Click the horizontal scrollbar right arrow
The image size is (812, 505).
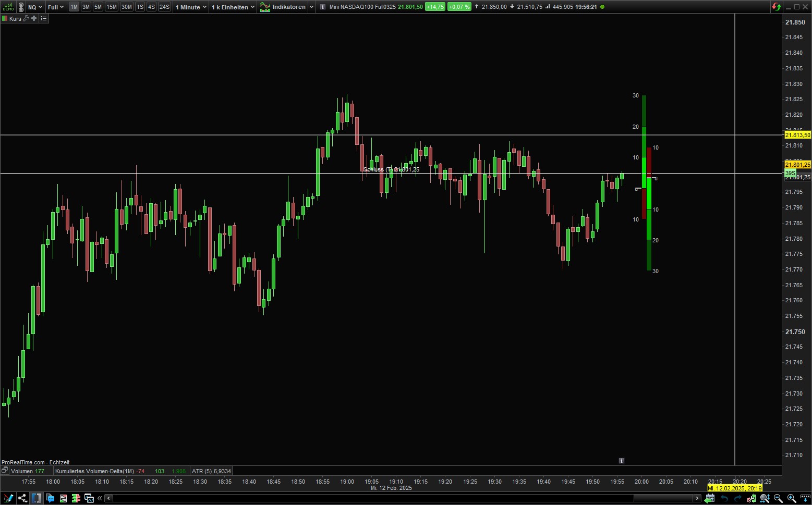697,498
